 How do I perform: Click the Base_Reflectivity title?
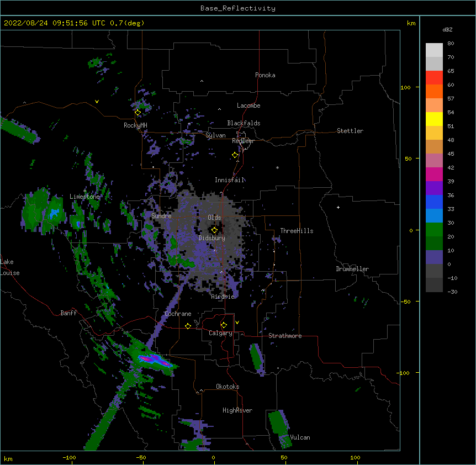tap(238, 8)
